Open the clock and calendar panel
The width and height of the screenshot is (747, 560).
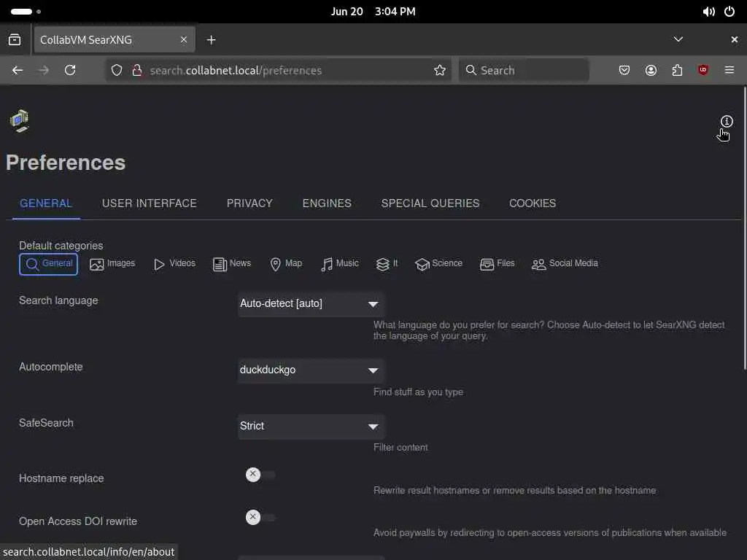click(373, 12)
